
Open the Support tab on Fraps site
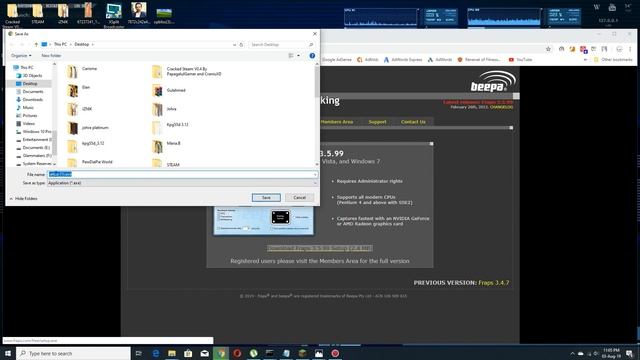pyautogui.click(x=377, y=122)
